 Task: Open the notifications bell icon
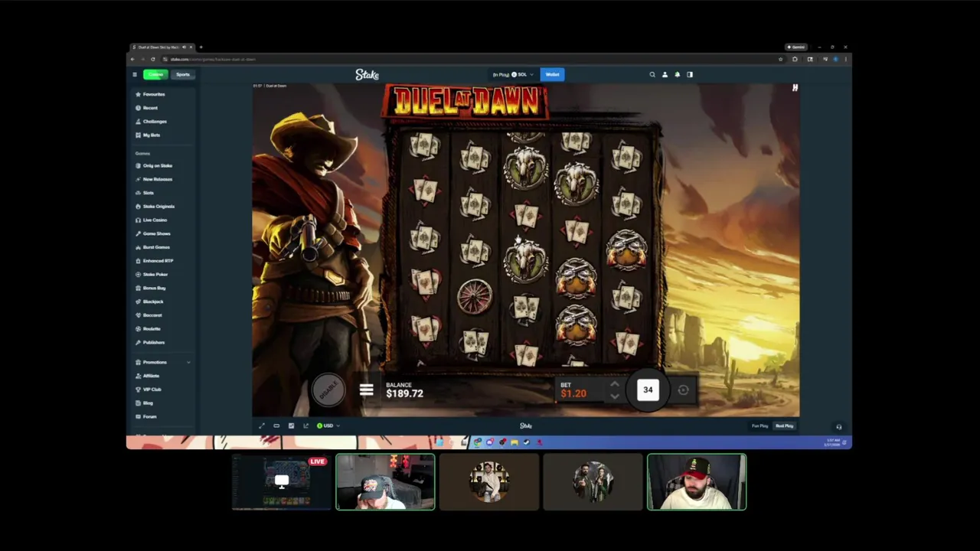pos(677,74)
